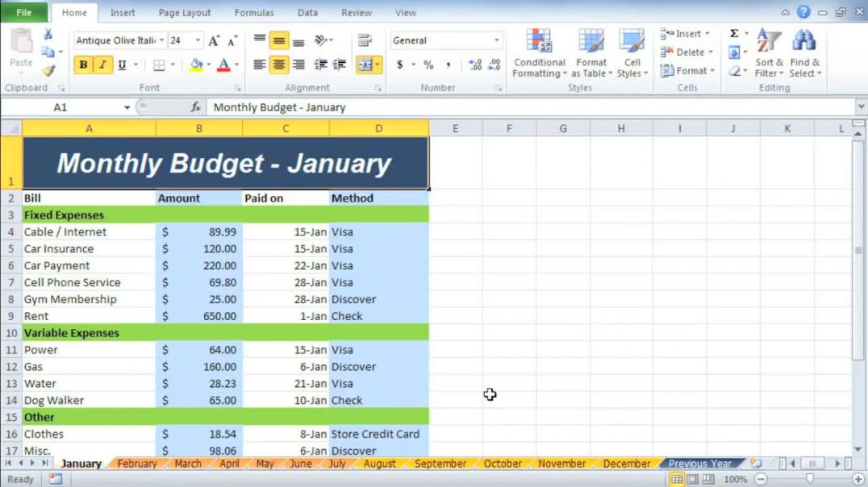Toggle Middle Align
This screenshot has width=868, height=487.
[279, 40]
